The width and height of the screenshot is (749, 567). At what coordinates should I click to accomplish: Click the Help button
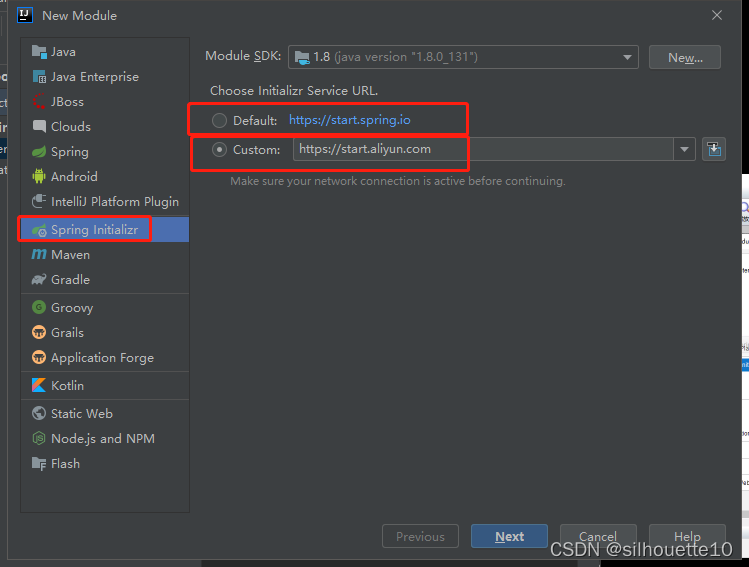click(687, 536)
